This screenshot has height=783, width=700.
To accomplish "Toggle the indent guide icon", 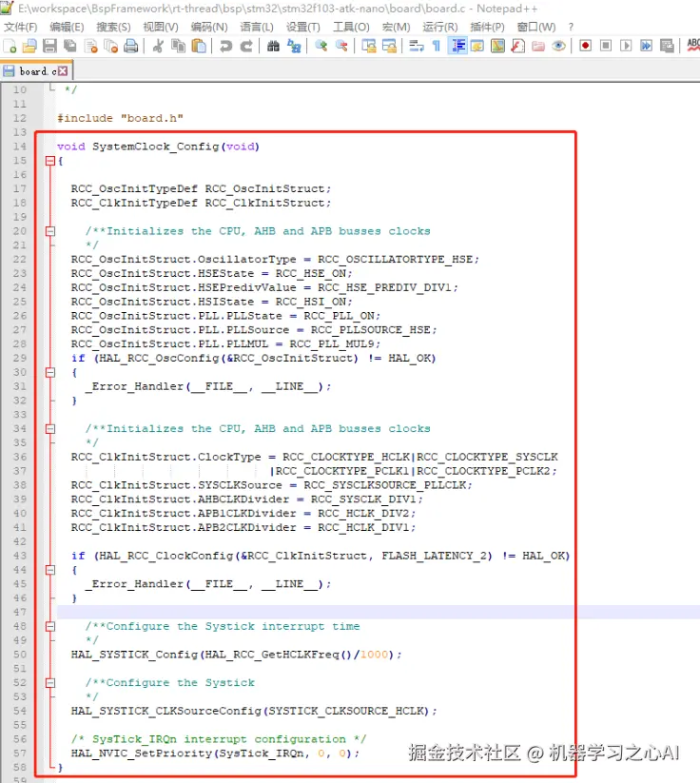I will pyautogui.click(x=457, y=46).
